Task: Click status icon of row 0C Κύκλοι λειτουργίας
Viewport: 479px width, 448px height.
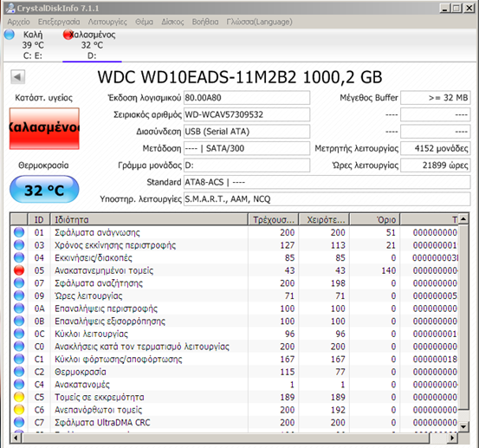Action: pos(19,334)
